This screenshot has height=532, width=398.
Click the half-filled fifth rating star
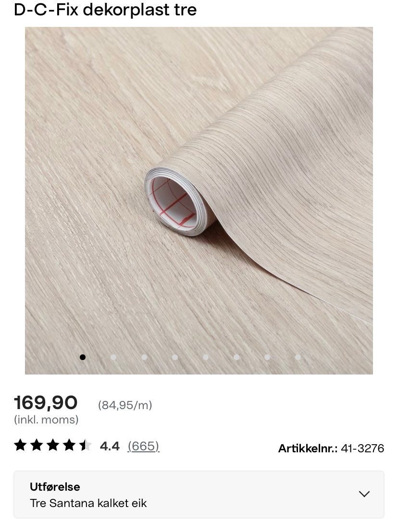(85, 445)
